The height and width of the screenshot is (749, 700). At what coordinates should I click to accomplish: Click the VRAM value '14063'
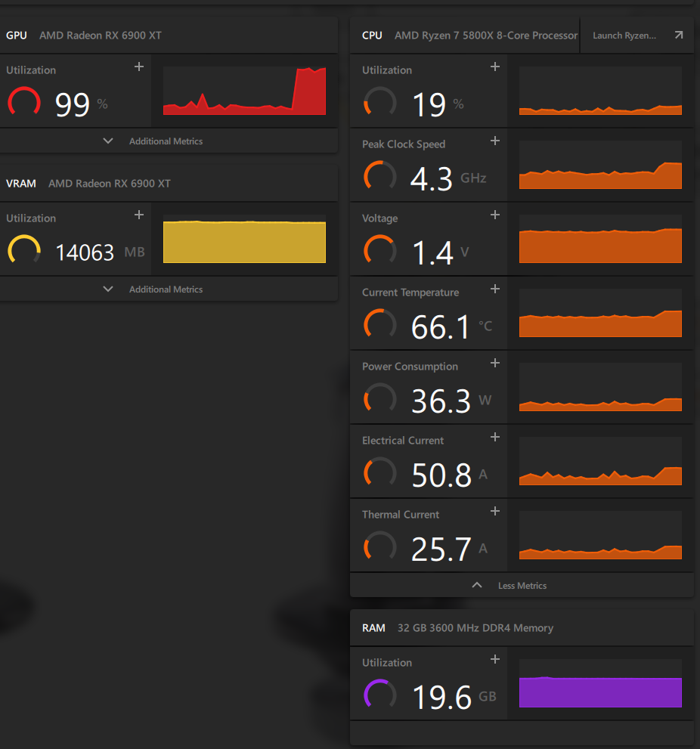point(85,252)
